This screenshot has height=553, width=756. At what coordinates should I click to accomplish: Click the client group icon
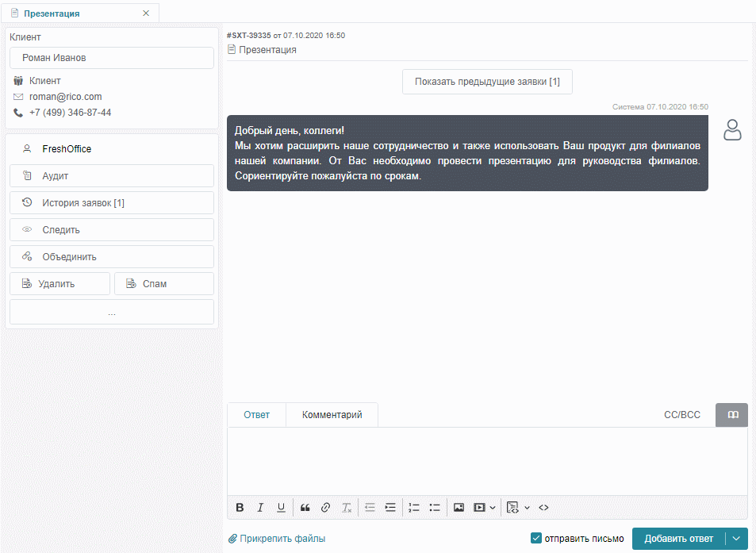point(18,80)
